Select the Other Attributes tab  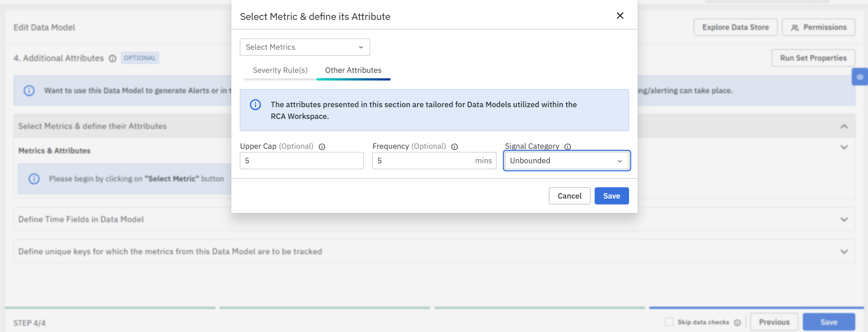353,70
